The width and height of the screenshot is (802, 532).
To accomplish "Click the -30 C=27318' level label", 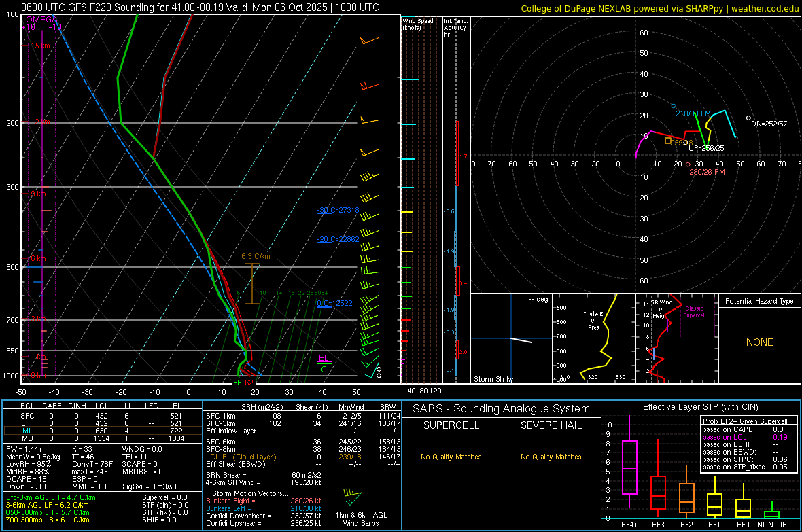I will (338, 210).
